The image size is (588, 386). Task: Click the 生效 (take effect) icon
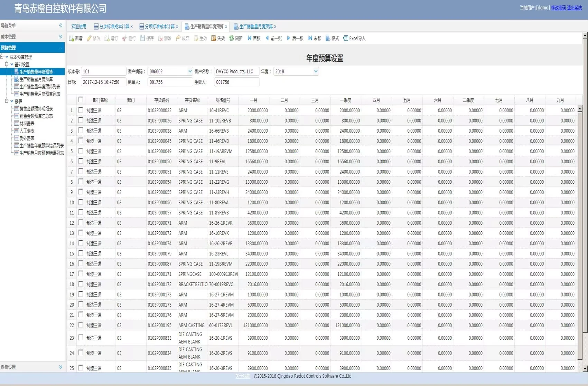(196, 38)
